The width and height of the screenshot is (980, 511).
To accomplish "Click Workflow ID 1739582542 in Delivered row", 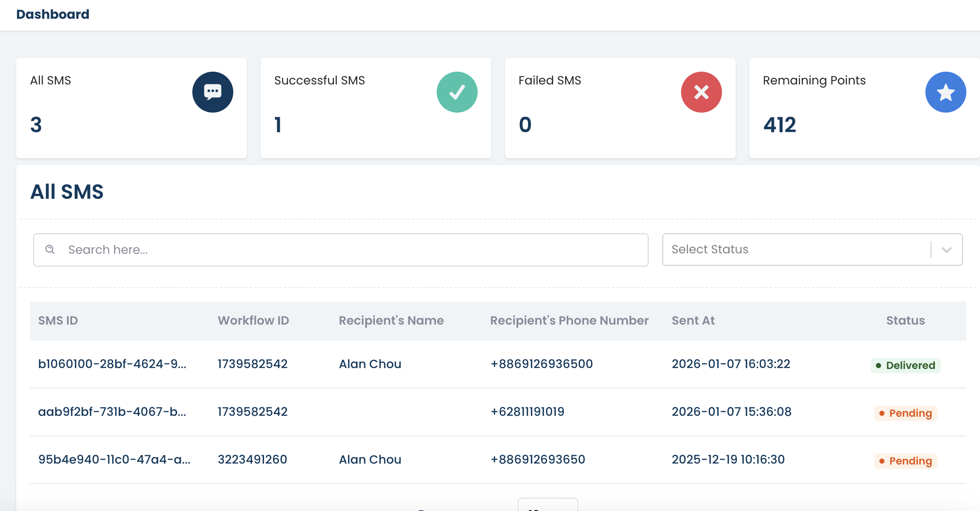I will pos(252,364).
